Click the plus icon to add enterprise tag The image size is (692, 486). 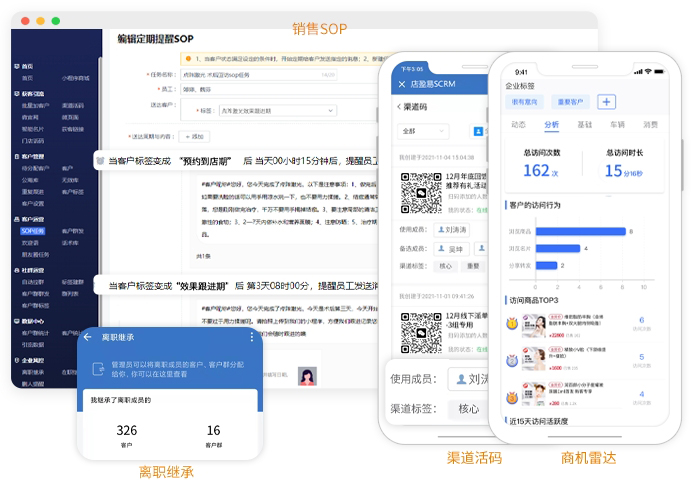(x=607, y=102)
